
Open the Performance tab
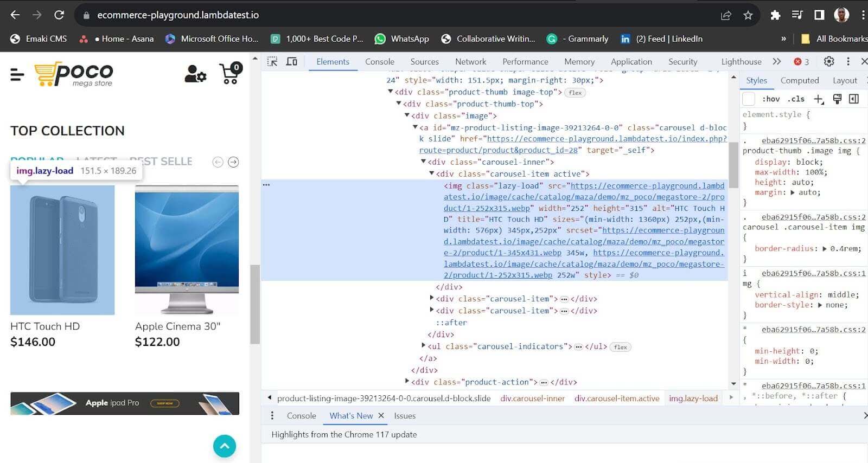(525, 62)
